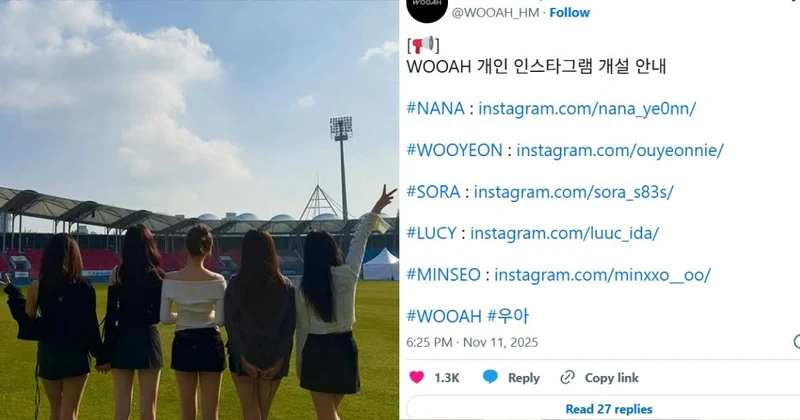Open the #SORA hashtag
The height and width of the screenshot is (420, 800).
pos(434,192)
